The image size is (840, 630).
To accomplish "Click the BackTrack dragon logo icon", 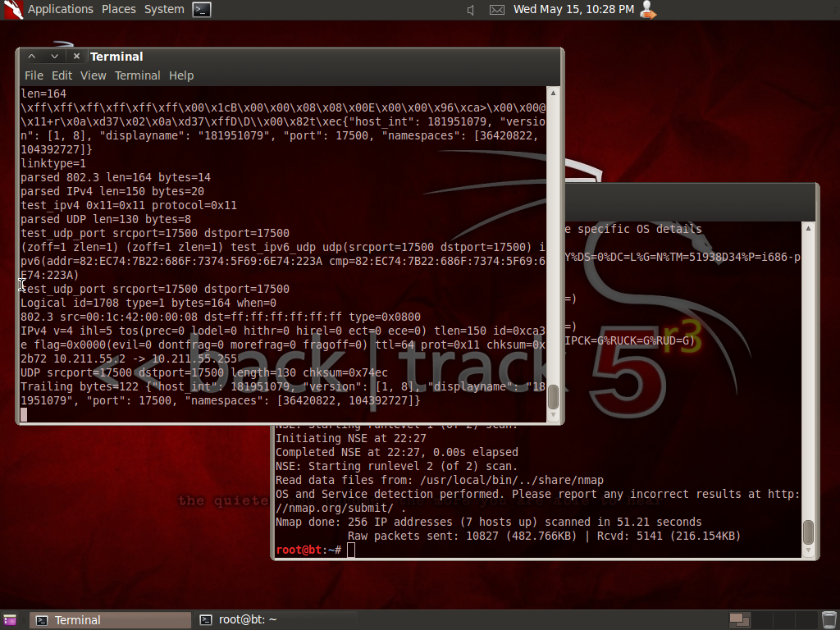I will click(x=13, y=10).
